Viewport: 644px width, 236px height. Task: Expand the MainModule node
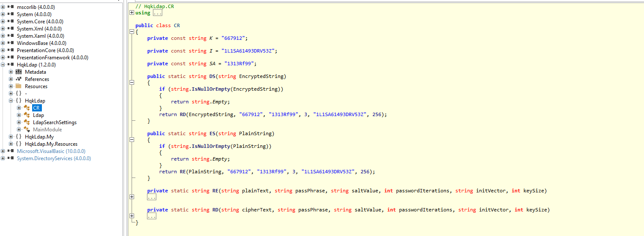[19, 130]
